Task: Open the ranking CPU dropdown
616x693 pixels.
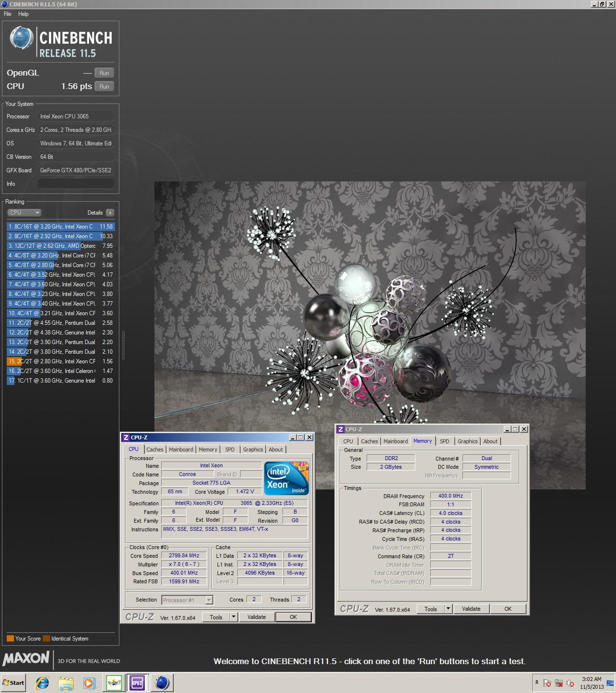Action: coord(24,213)
